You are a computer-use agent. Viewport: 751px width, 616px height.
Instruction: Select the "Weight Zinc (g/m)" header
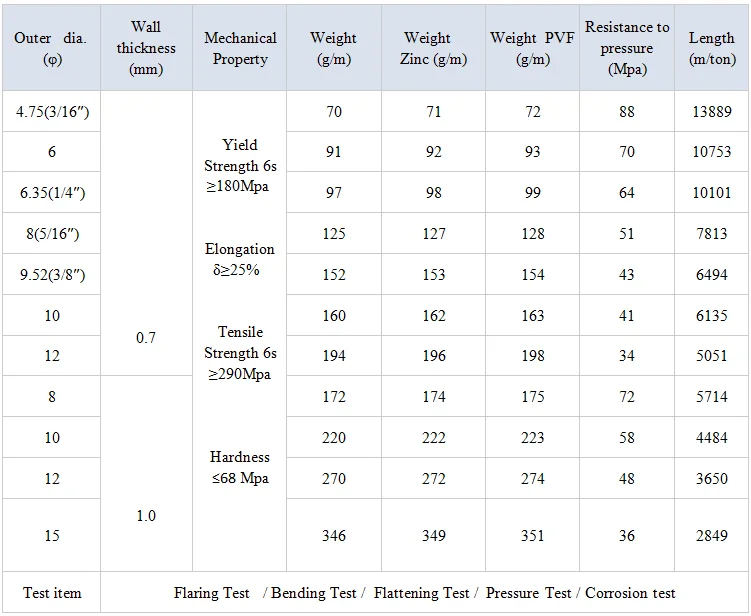pyautogui.click(x=428, y=48)
